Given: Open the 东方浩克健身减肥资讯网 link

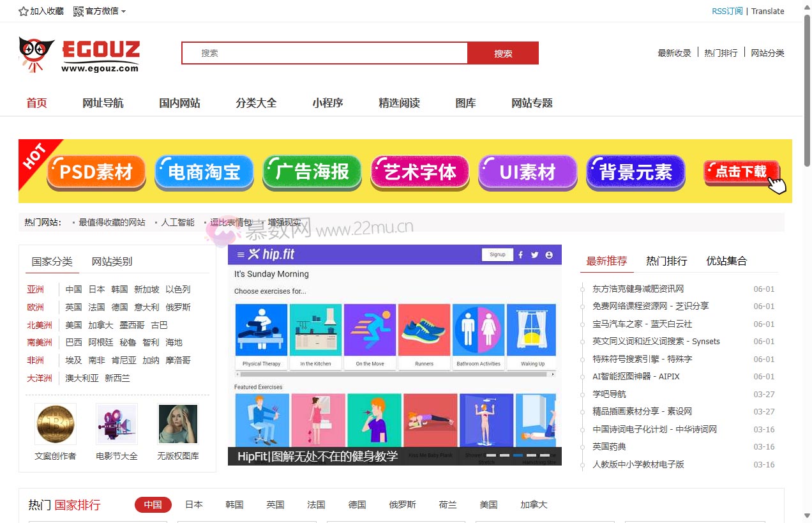Looking at the screenshot, I should click(638, 289).
